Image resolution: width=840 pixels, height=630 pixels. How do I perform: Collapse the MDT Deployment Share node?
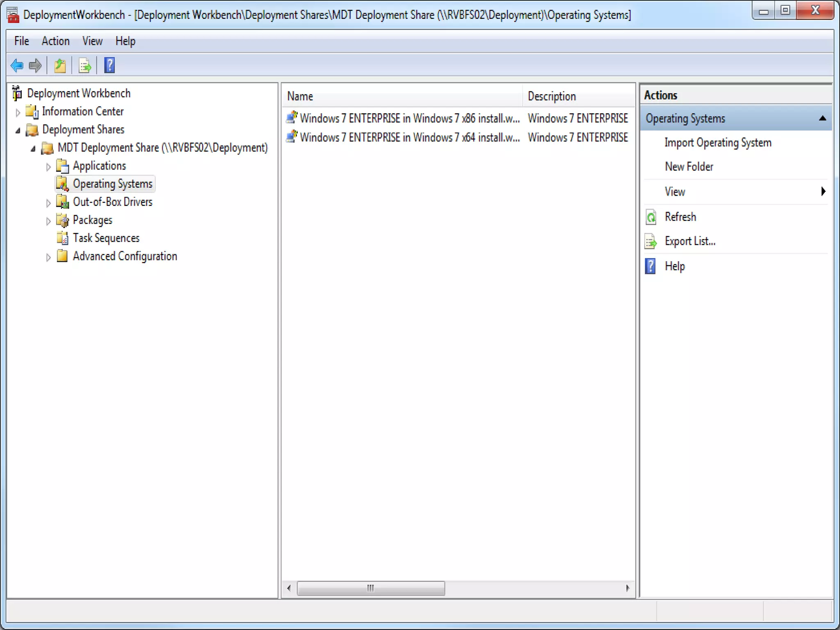pos(33,148)
